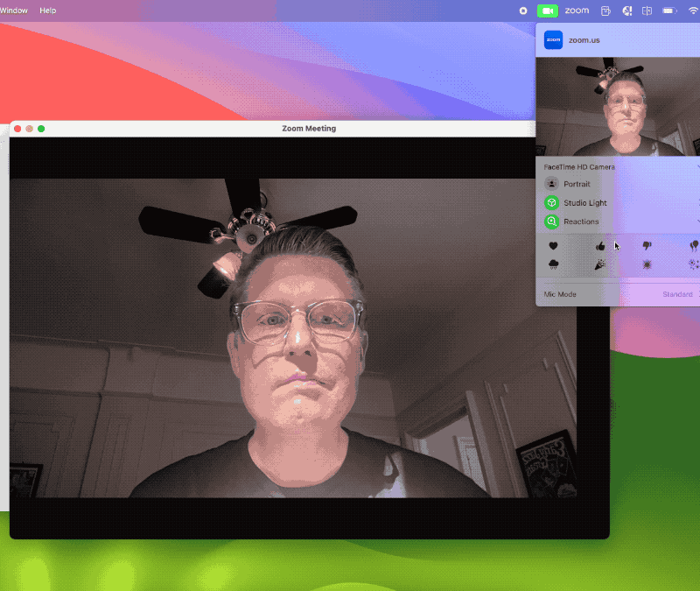
Task: Trigger the laser burst reaction
Action: (647, 264)
